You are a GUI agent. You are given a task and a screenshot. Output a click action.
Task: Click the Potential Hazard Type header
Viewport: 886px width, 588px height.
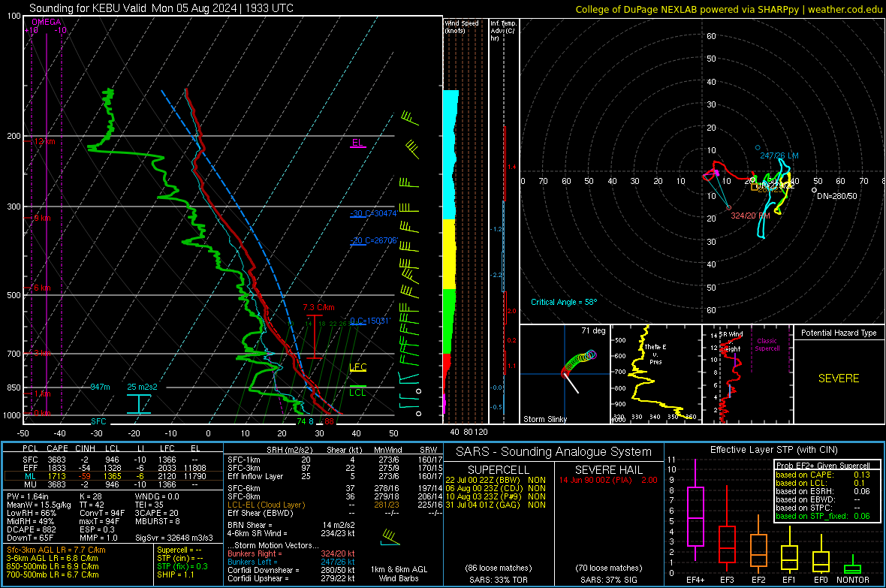[x=839, y=333]
